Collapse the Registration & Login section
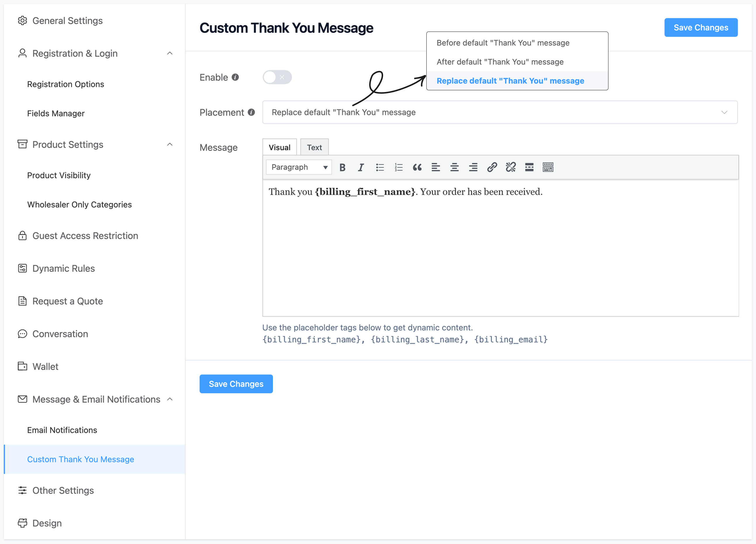 point(170,53)
